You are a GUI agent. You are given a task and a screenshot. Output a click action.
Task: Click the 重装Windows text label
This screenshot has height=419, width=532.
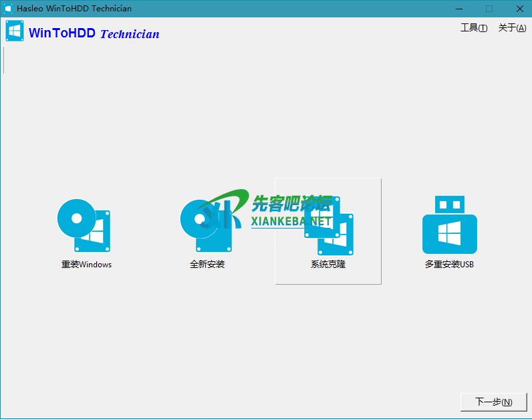[x=86, y=264]
